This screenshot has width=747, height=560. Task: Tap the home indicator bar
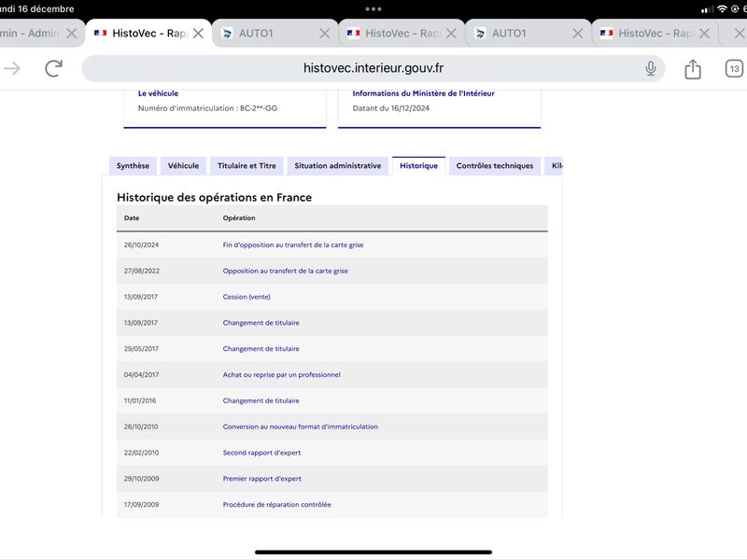pyautogui.click(x=373, y=553)
